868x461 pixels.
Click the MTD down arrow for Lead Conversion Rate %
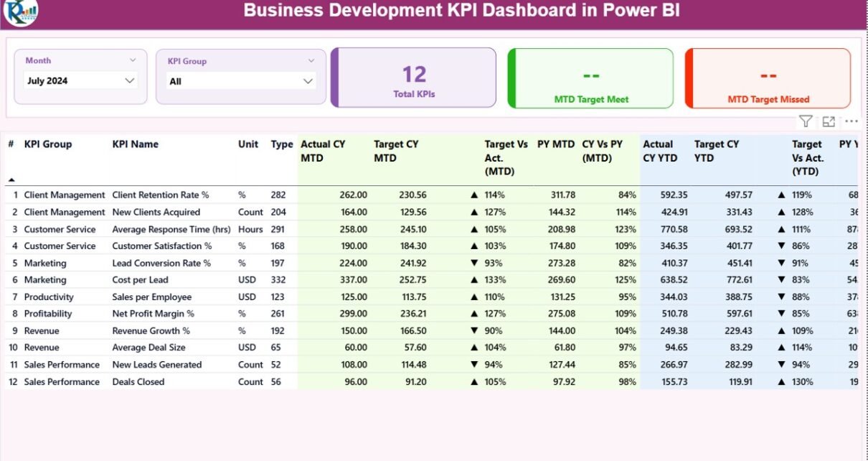pos(473,263)
